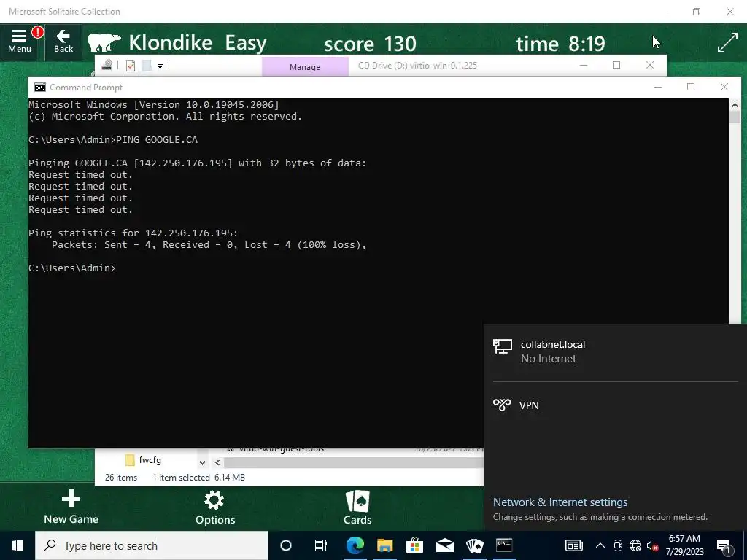Open Action Center notifications icon

(x=724, y=546)
